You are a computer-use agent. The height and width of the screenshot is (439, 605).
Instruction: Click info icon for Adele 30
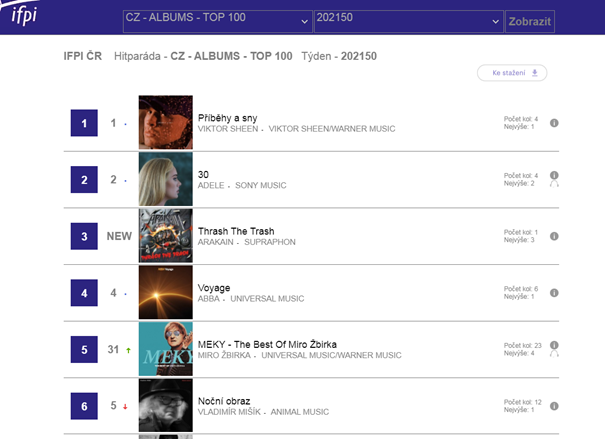click(554, 175)
